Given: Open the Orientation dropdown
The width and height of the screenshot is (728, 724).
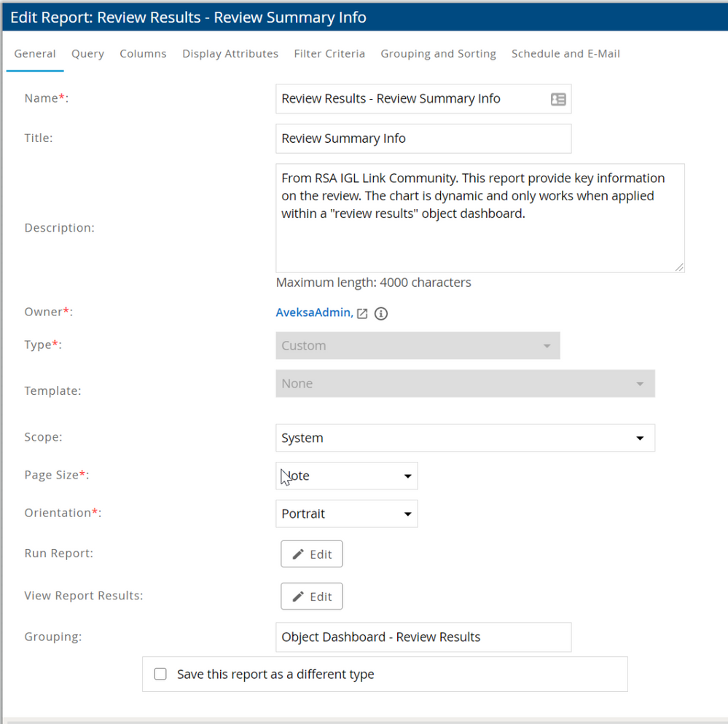Looking at the screenshot, I should coord(346,514).
